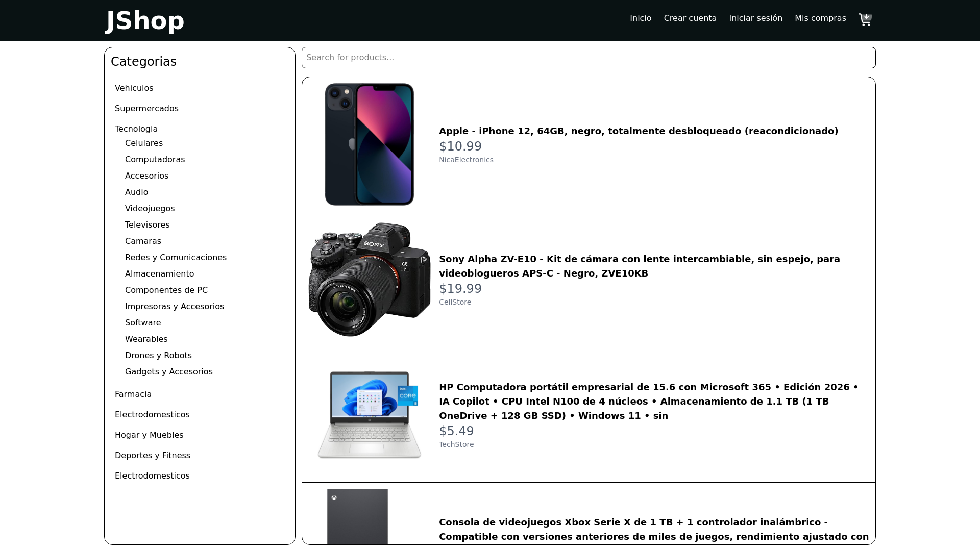Image resolution: width=980 pixels, height=551 pixels.
Task: Click the Sony camera product image
Action: coord(370,280)
